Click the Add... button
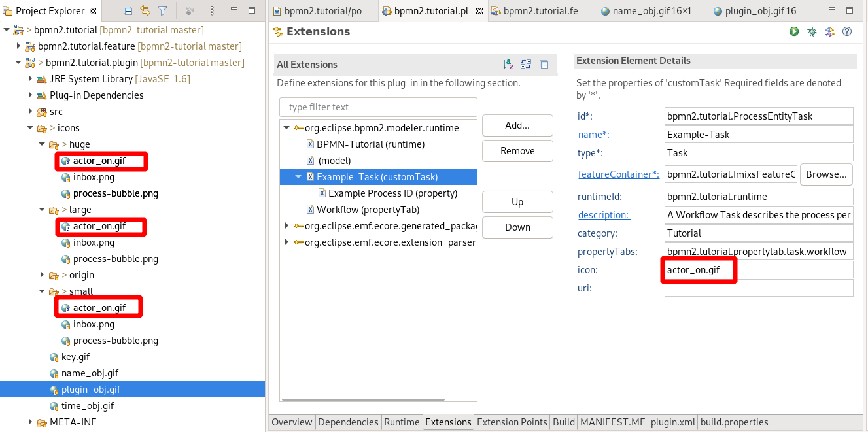This screenshot has height=432, width=868. click(x=517, y=125)
